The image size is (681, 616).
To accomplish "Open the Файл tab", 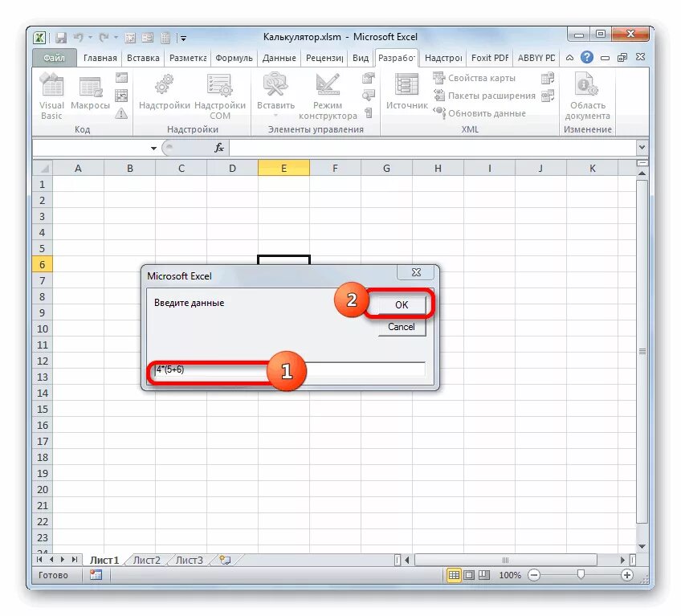I will pos(54,58).
